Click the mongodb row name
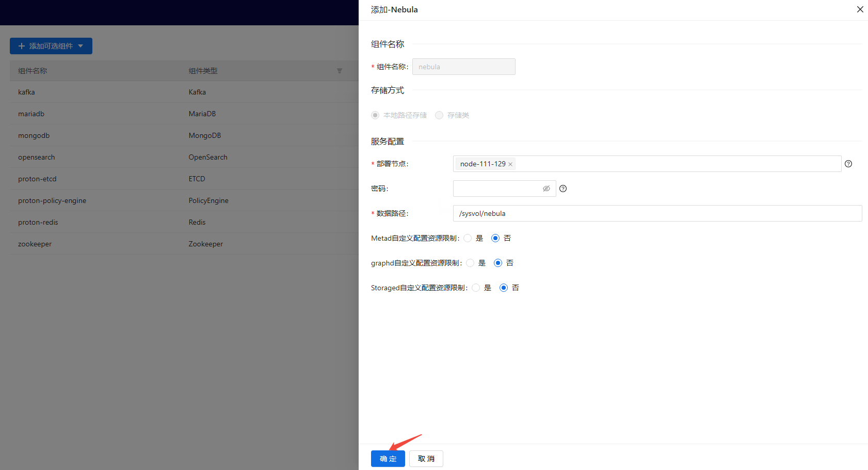868x470 pixels. point(34,135)
